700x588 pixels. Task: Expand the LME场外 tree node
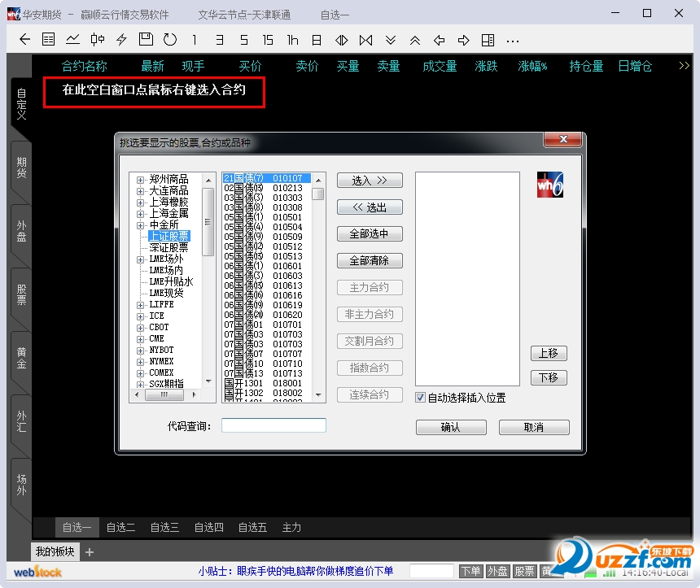tap(140, 259)
